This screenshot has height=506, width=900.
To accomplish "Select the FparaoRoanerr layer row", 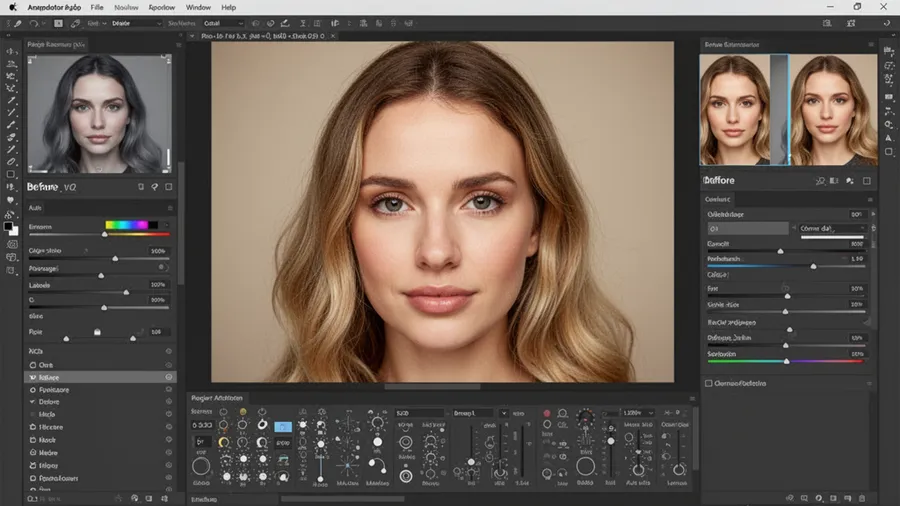I will [x=100, y=478].
